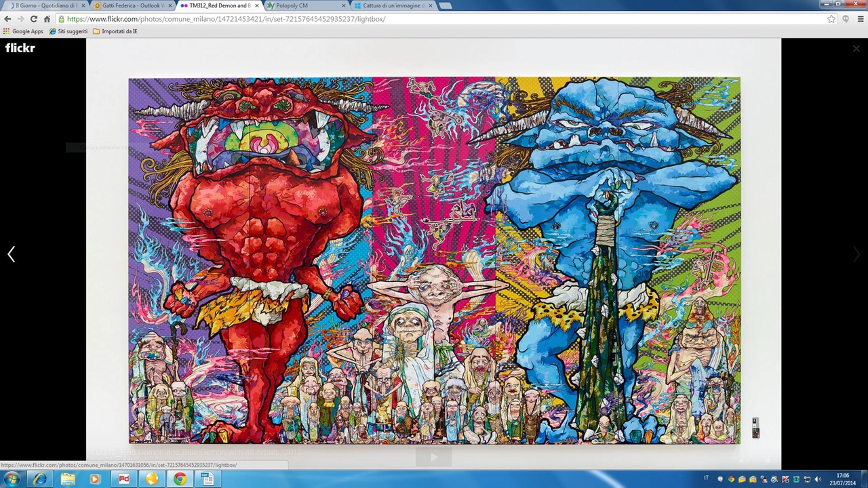Open the document app in taskbar

(x=208, y=479)
